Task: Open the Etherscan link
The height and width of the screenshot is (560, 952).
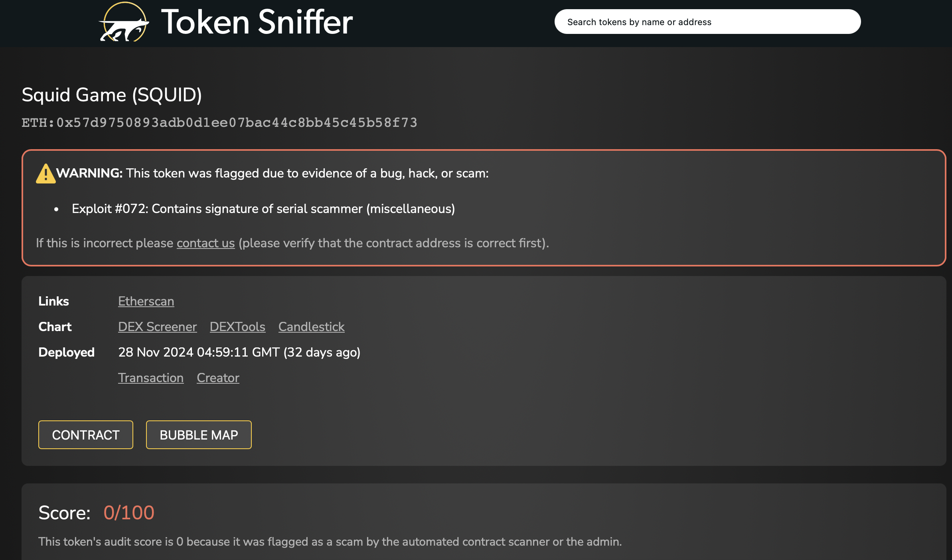Action: click(146, 301)
